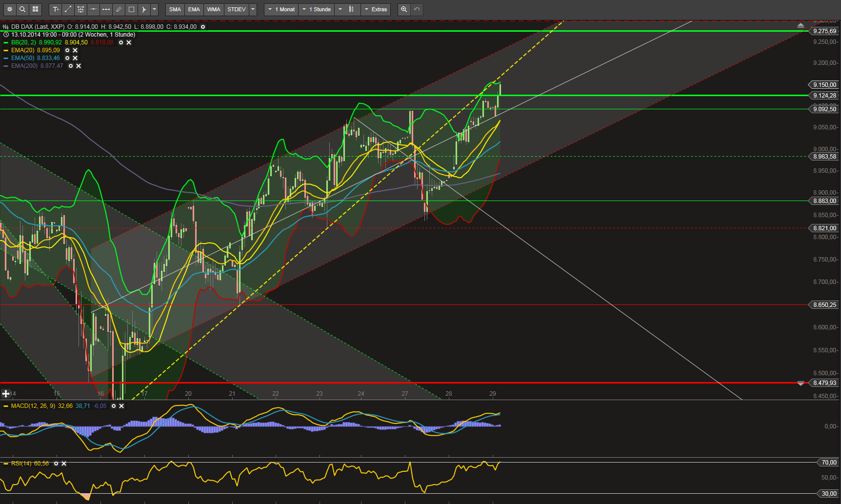Viewport: 841px width, 504px height.
Task: Select the 8.821,00 price level label
Action: click(824, 228)
